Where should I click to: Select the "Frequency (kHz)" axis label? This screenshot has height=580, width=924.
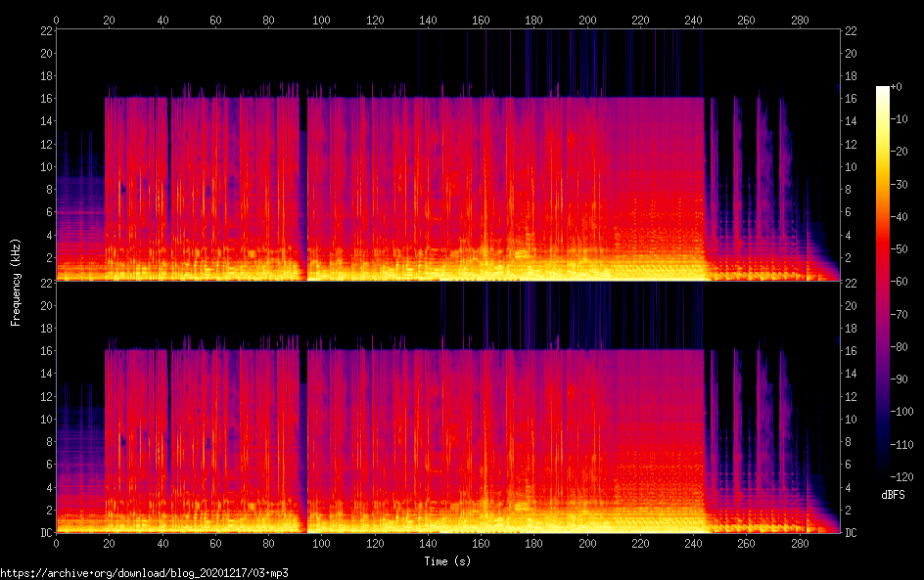coord(16,282)
